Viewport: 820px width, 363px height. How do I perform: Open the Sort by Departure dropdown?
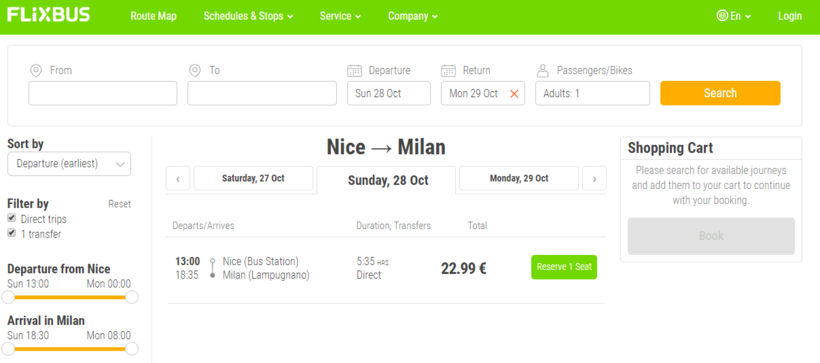[x=69, y=164]
